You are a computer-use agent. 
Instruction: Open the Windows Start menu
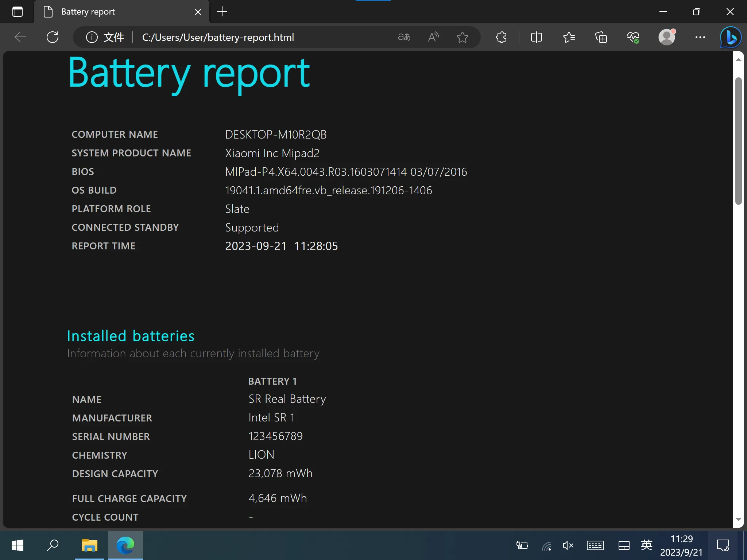tap(18, 545)
